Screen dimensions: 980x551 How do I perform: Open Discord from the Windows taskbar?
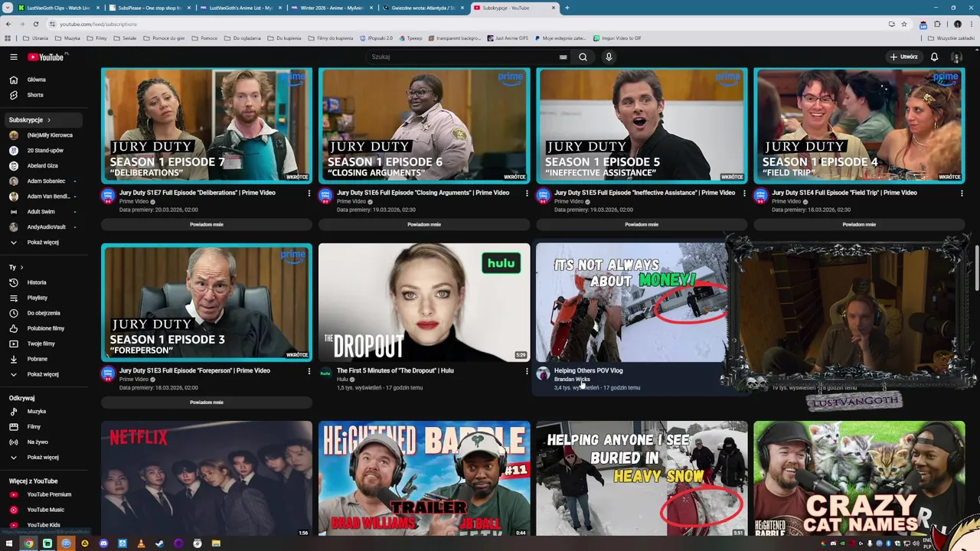tap(103, 543)
